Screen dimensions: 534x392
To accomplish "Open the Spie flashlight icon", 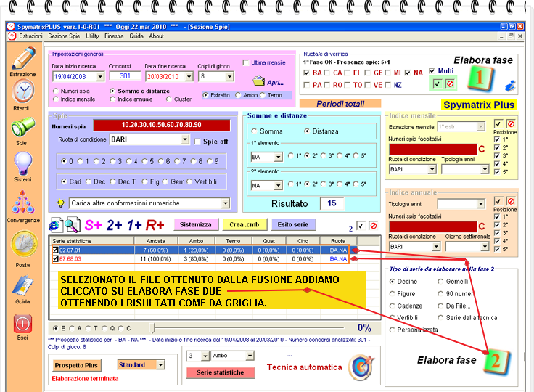I will coord(22,127).
